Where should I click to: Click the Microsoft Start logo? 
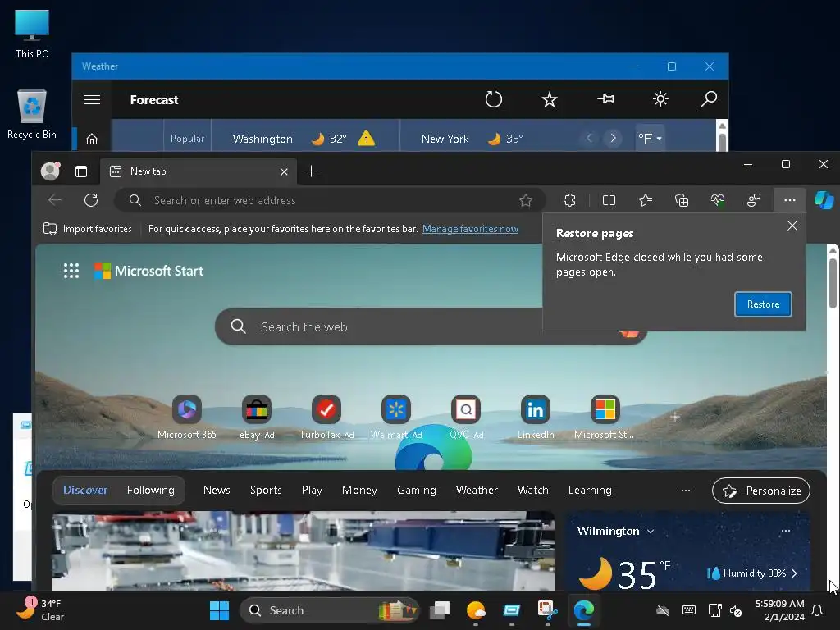[x=149, y=271]
